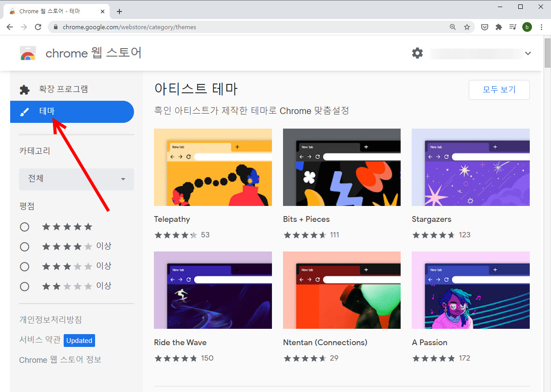Open the Telepathy theme thumbnail

213,167
